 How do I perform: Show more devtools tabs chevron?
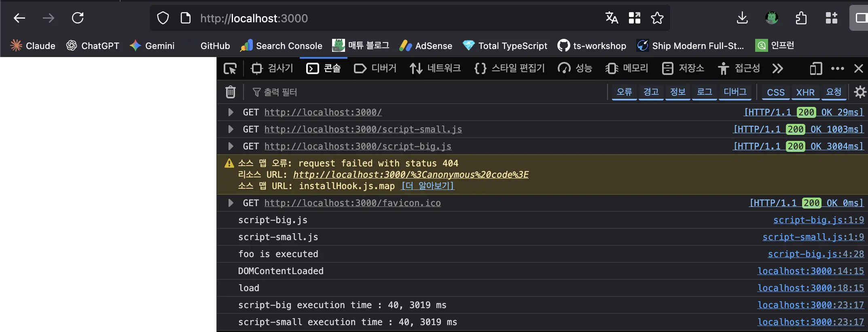[777, 69]
